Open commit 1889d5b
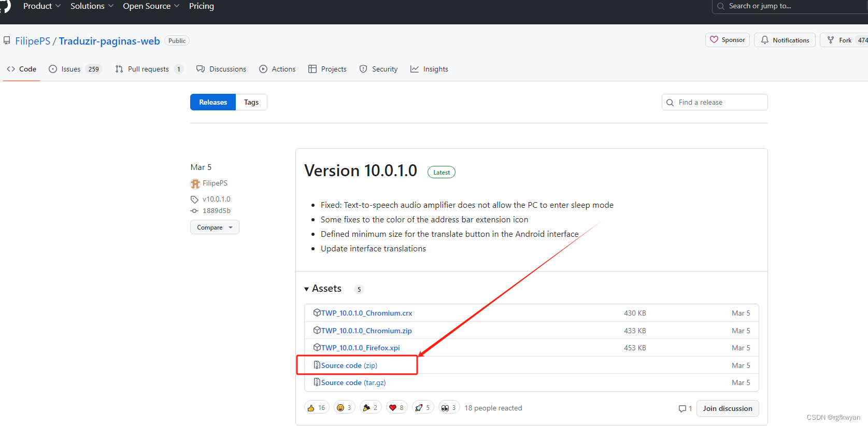Viewport: 868px width, 426px height. tap(216, 211)
